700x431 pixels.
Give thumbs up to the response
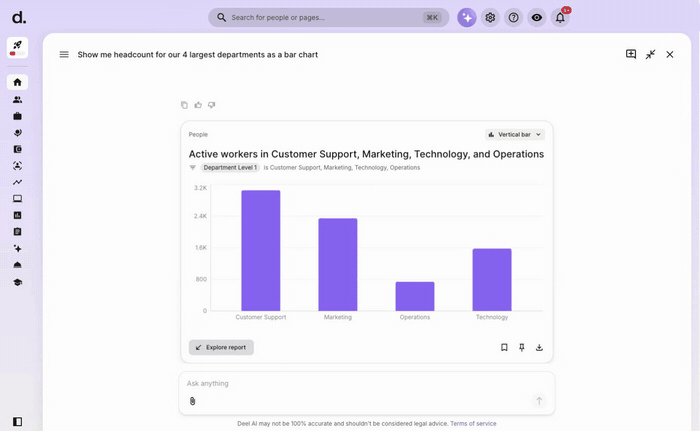pyautogui.click(x=198, y=105)
